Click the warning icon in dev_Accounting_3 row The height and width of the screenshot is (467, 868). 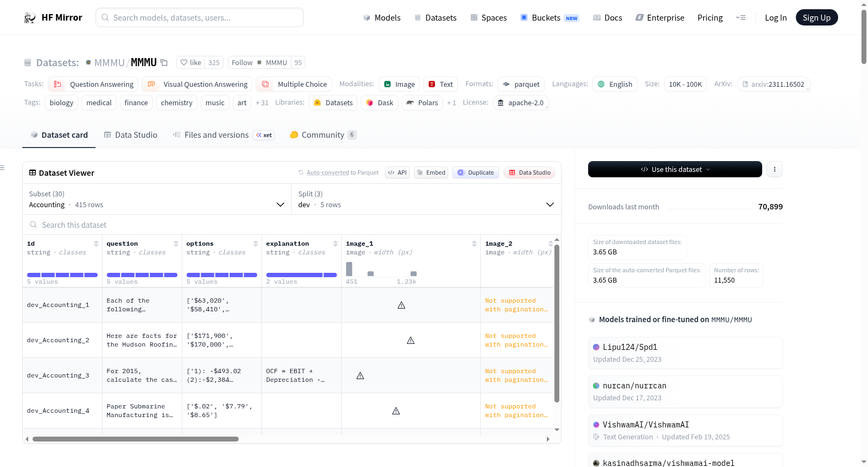coord(360,376)
